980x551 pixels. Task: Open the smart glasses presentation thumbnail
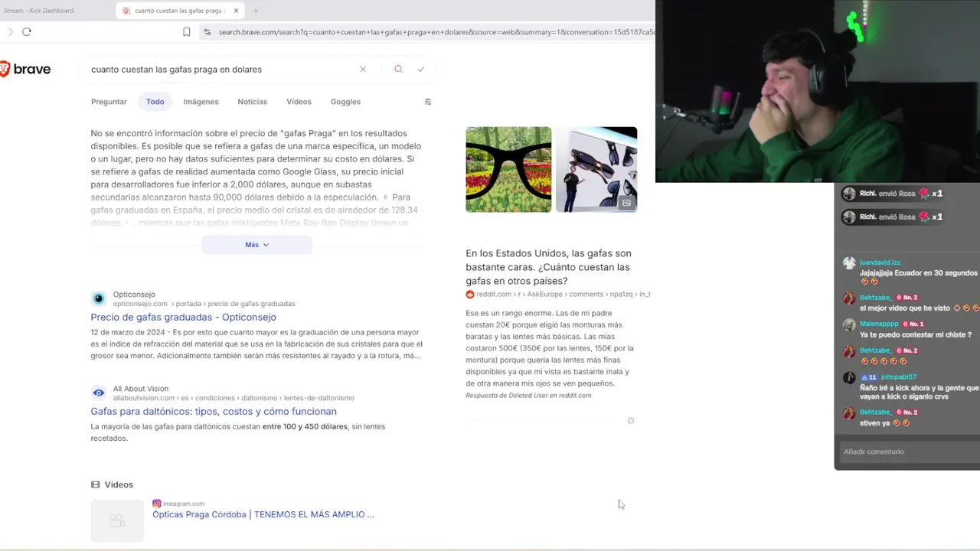click(x=596, y=169)
